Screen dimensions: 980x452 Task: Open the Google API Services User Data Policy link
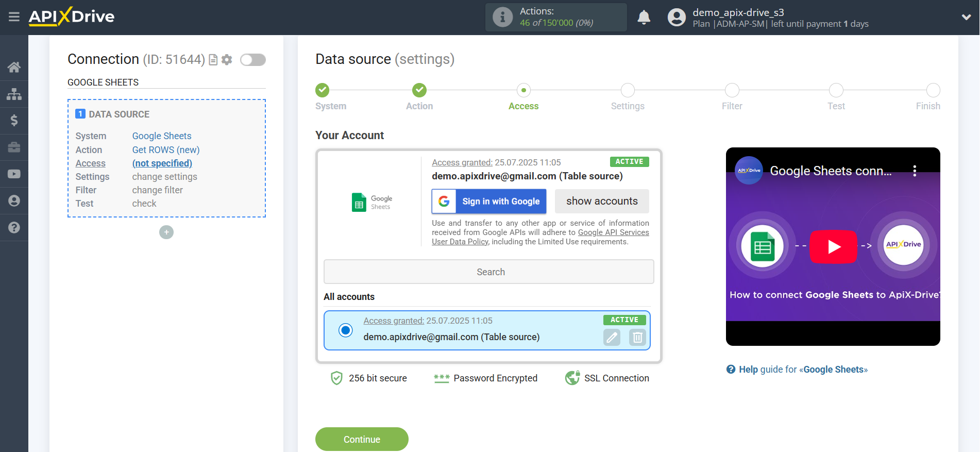540,237
